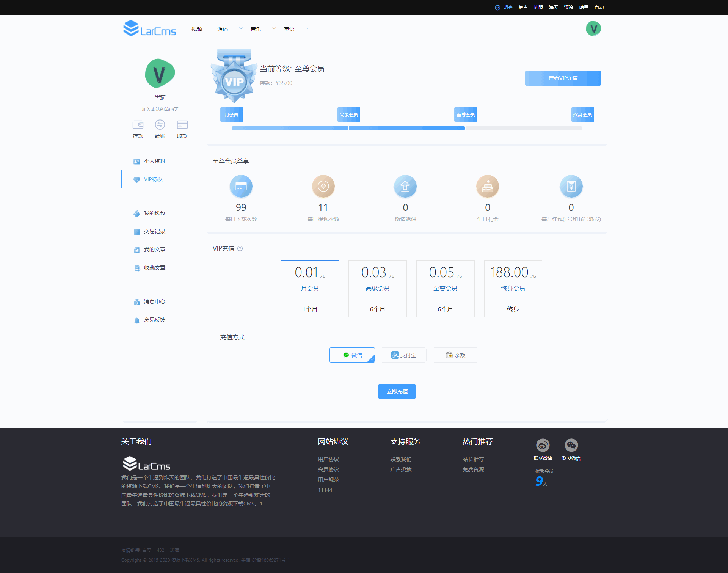Click the 存款 deposit wallet icon
728x573 pixels.
click(x=138, y=125)
